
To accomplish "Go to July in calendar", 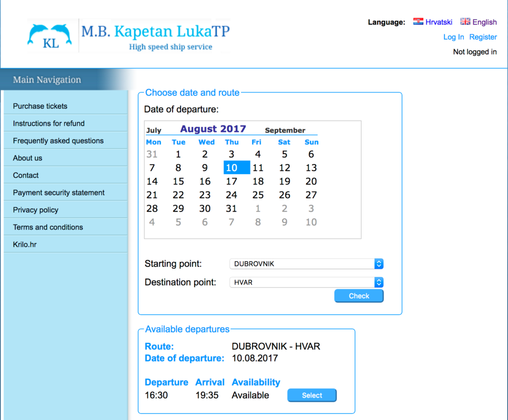I will [154, 130].
